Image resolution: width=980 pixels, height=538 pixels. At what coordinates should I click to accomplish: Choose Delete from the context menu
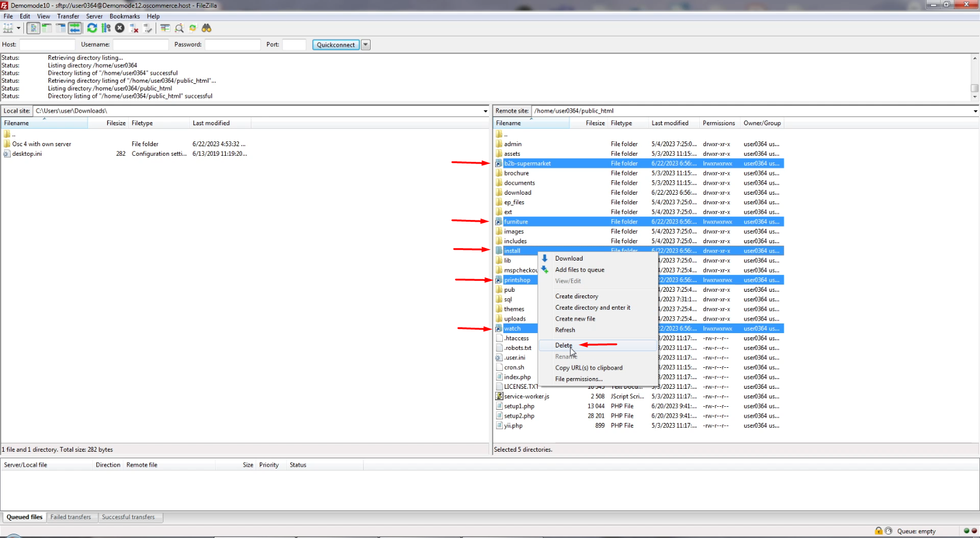(563, 345)
